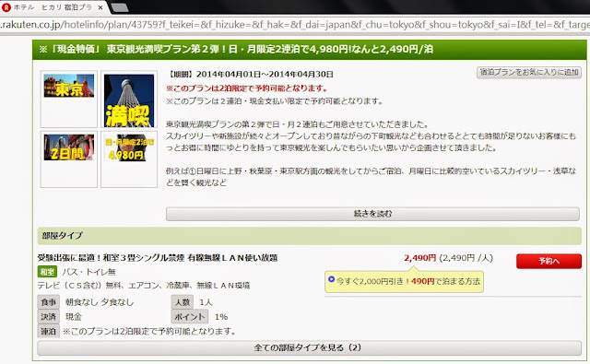Click the 連泊 label

click(48, 331)
